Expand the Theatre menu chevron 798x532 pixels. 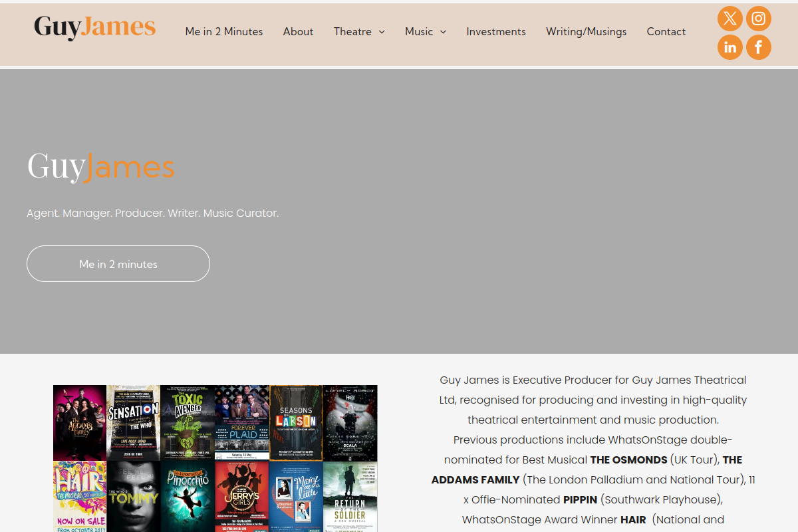[x=382, y=32]
